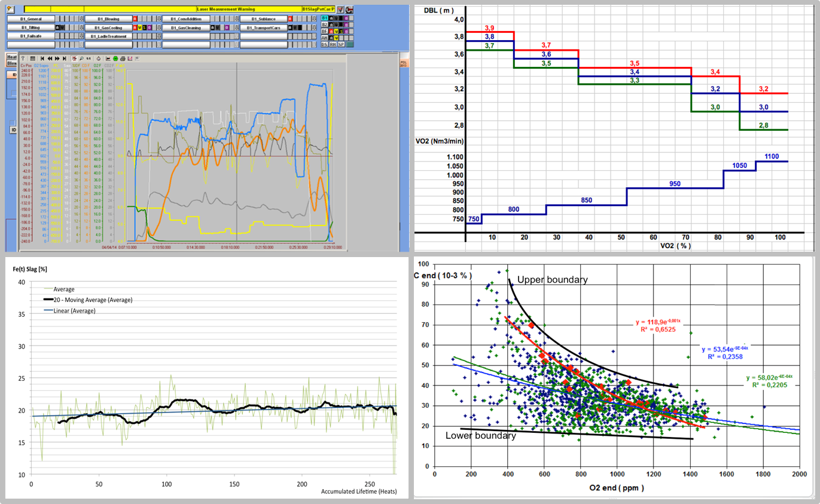The height and width of the screenshot is (504, 820).
Task: Select the Cv Pos axis header
Action: coord(26,65)
